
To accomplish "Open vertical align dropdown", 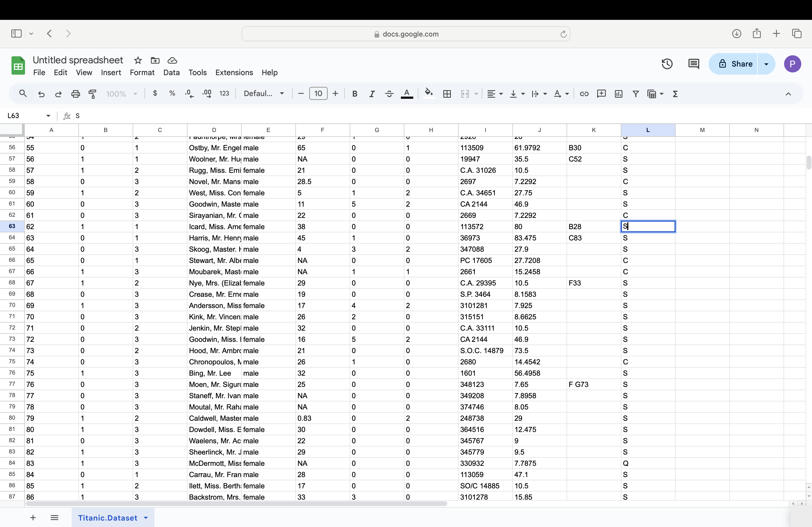I will [517, 94].
